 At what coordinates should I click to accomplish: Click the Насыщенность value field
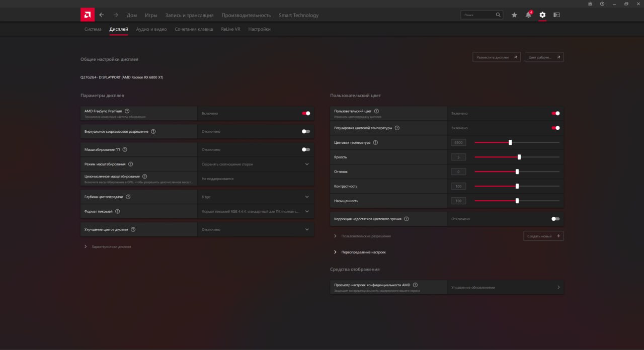click(458, 201)
